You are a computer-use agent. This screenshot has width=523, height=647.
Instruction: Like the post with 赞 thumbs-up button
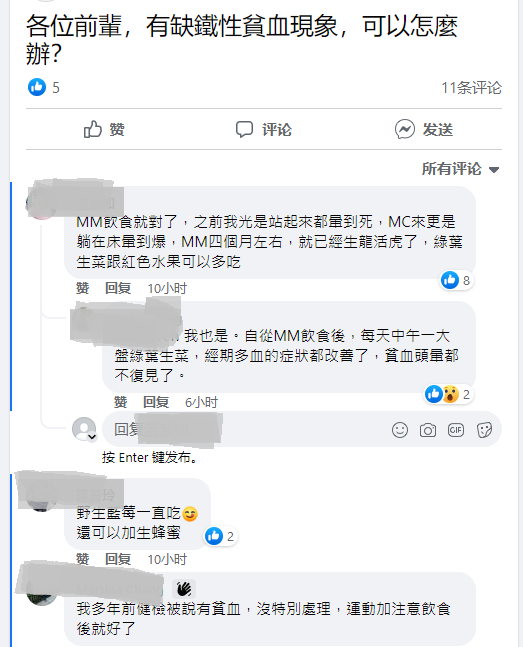(104, 129)
